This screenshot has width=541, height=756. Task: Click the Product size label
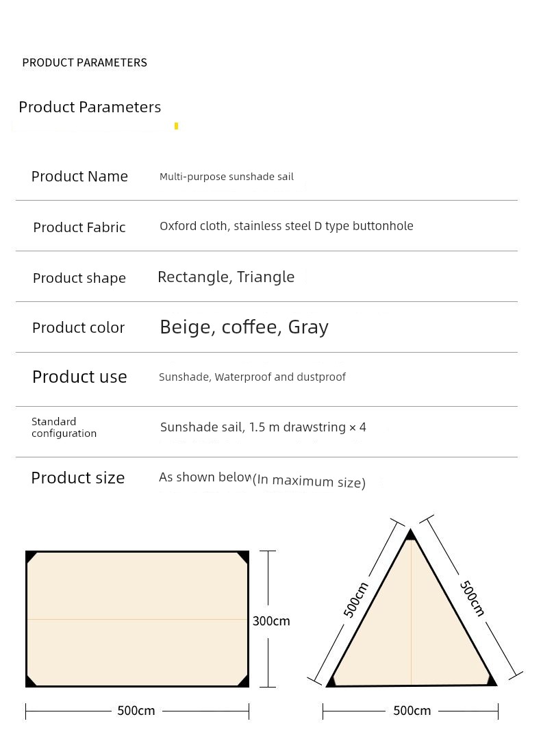click(78, 478)
